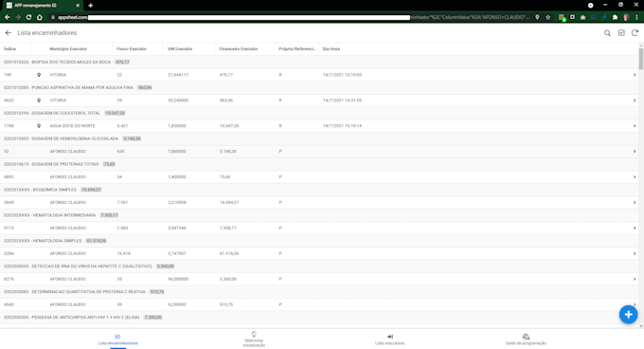Select group DOSAGEM DE HEMOGLOBINA GLICOSILADA
Screen dimensions: 644x349
[319, 138]
